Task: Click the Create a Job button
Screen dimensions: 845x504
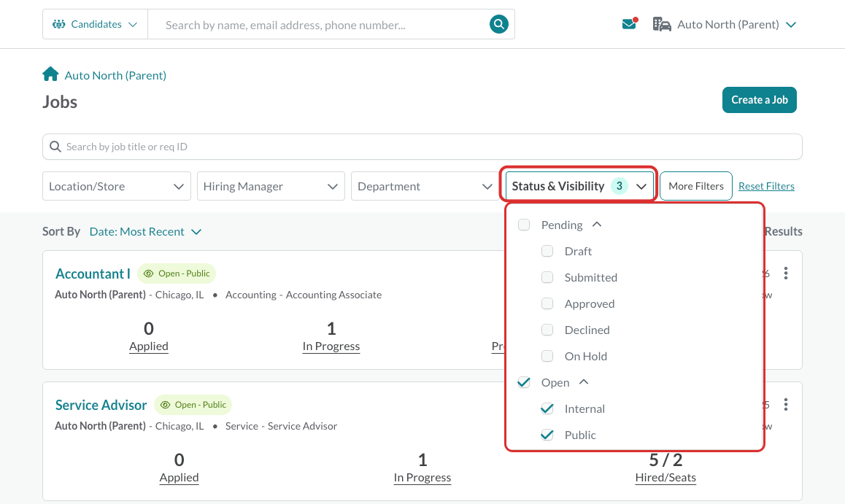Action: (x=760, y=100)
